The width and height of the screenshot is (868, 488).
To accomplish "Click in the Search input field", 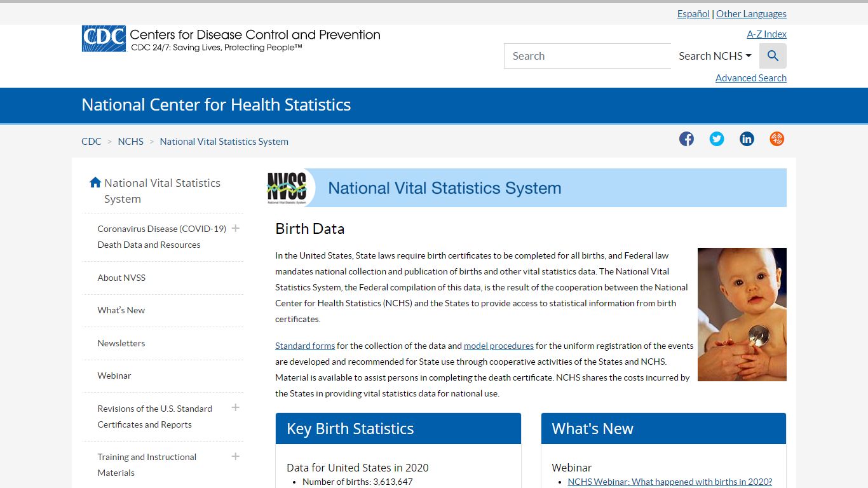I will pyautogui.click(x=588, y=56).
